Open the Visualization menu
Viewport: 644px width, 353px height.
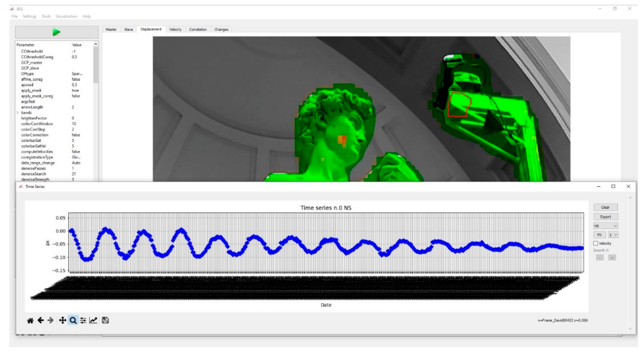click(66, 16)
